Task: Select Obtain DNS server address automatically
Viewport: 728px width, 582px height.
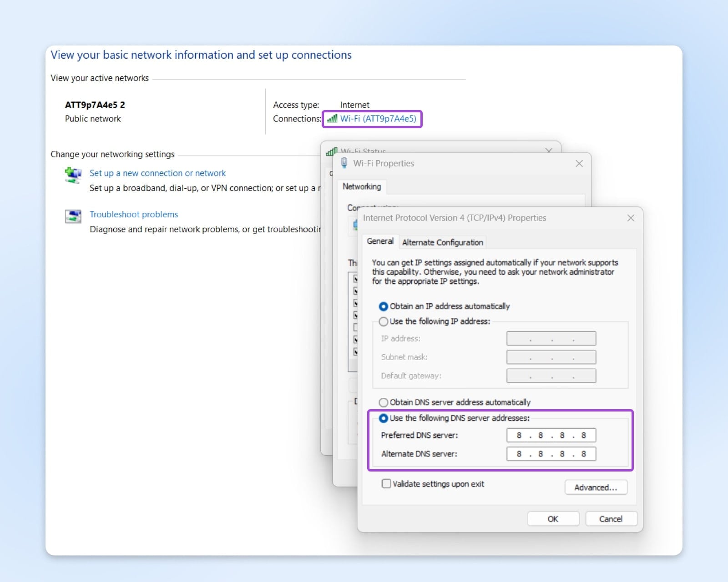Action: (384, 402)
